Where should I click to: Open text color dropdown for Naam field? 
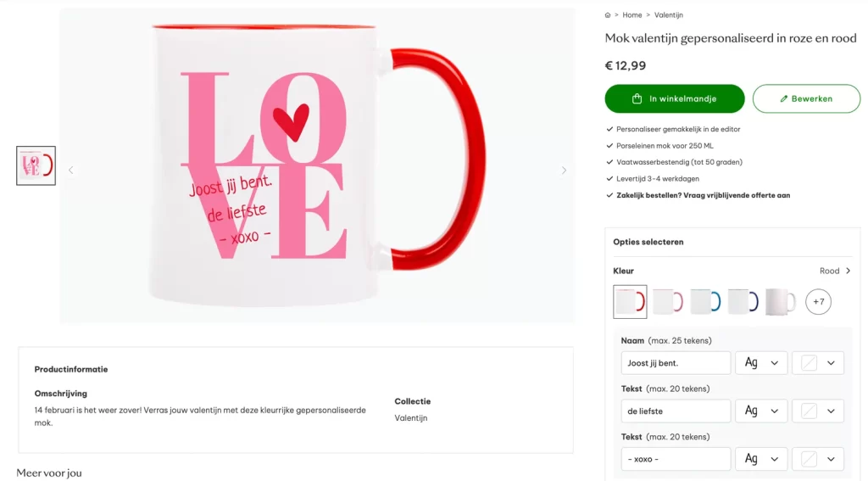click(818, 363)
